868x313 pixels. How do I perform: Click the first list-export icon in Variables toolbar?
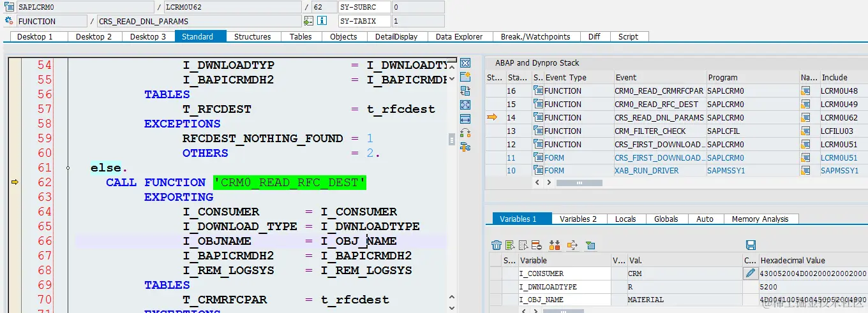(510, 245)
